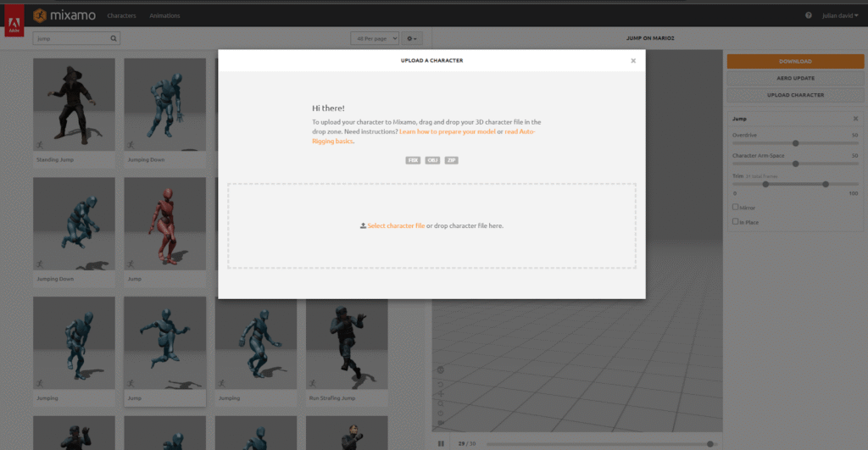
Task: Click the Trim slider right handle
Action: [826, 184]
